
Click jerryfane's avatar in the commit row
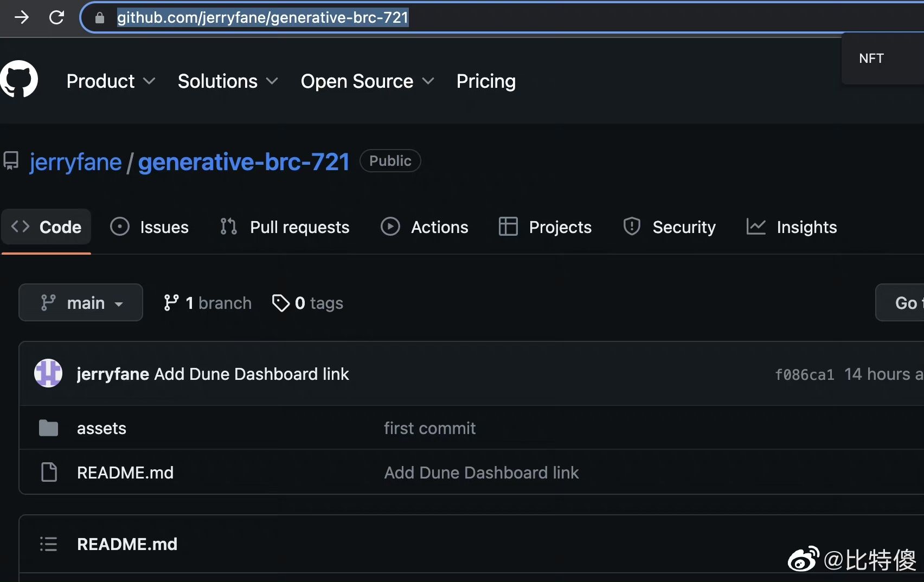coord(48,373)
